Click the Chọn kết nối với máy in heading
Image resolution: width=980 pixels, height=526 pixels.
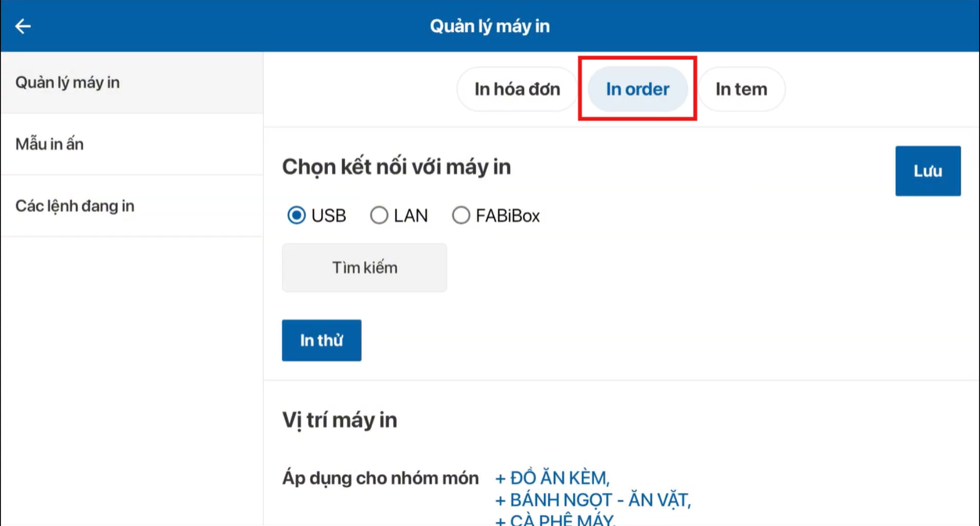tap(396, 167)
